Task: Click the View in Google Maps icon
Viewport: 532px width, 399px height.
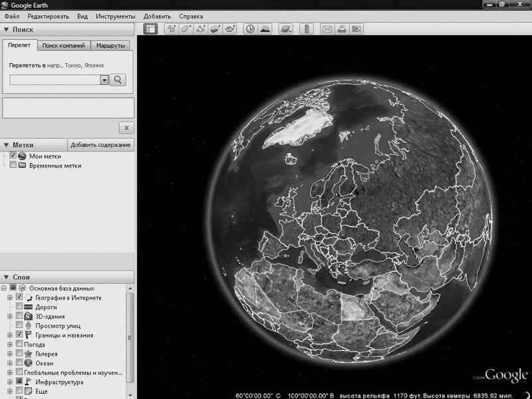Action: (x=356, y=29)
